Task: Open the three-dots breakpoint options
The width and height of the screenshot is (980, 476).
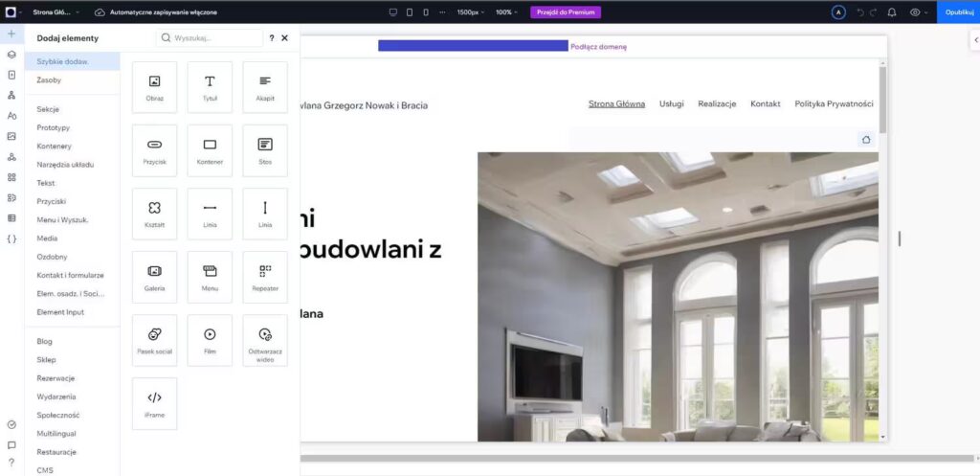Action: click(442, 11)
